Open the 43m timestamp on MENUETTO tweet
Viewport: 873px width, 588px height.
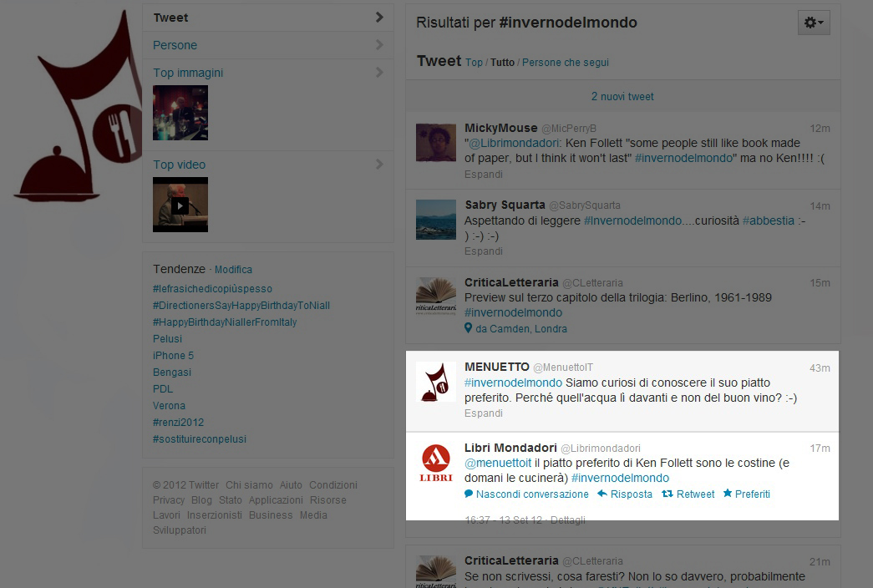(x=820, y=368)
